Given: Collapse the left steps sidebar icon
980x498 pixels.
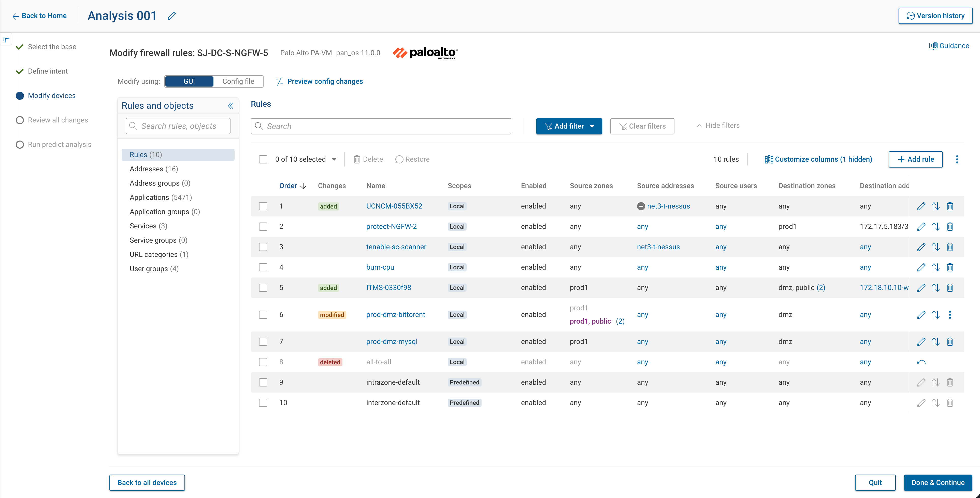Looking at the screenshot, I should [x=6, y=39].
